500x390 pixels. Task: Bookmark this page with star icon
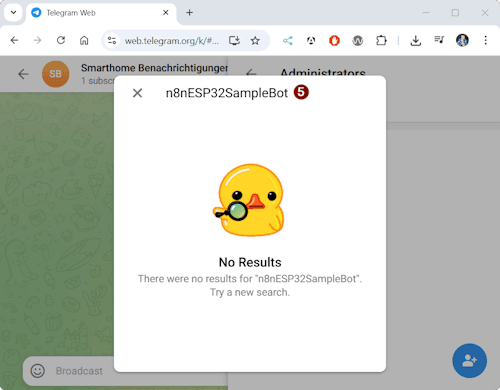pyautogui.click(x=255, y=41)
